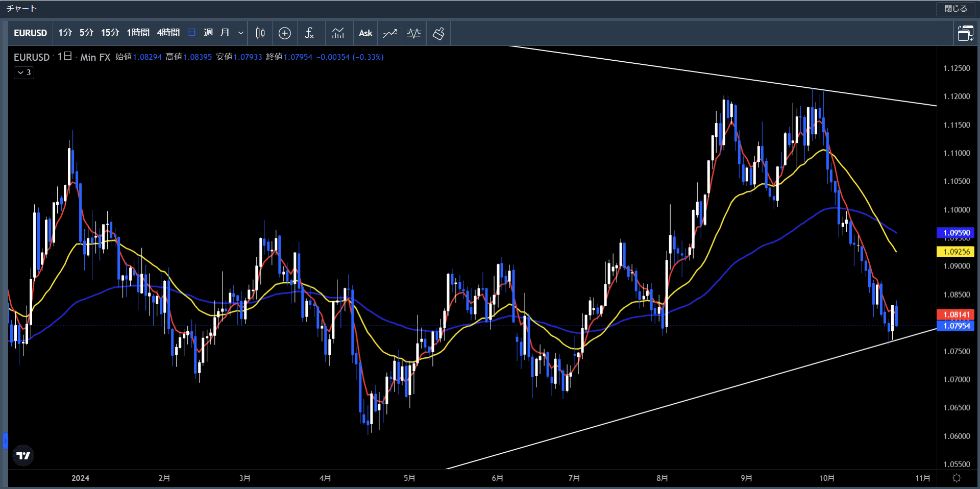The image size is (980, 489).
Task: Click the 1.12500 price axis label
Action: pyautogui.click(x=957, y=68)
